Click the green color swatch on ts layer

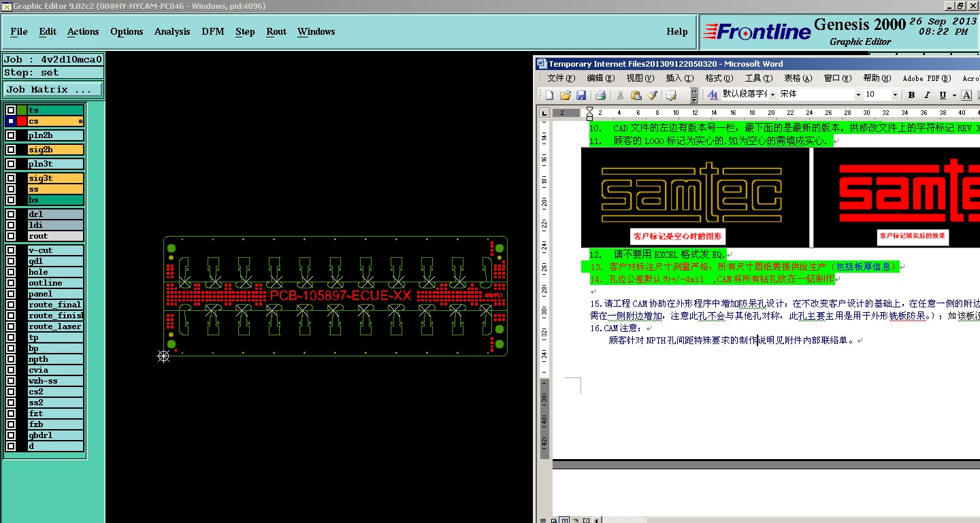[22, 110]
